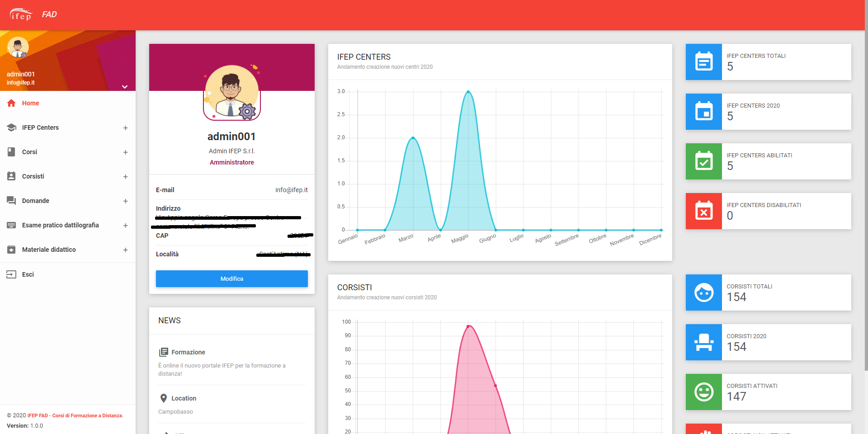Click the IFEP Centers 2020 calendar icon
Image resolution: width=868 pixels, height=434 pixels.
[703, 112]
